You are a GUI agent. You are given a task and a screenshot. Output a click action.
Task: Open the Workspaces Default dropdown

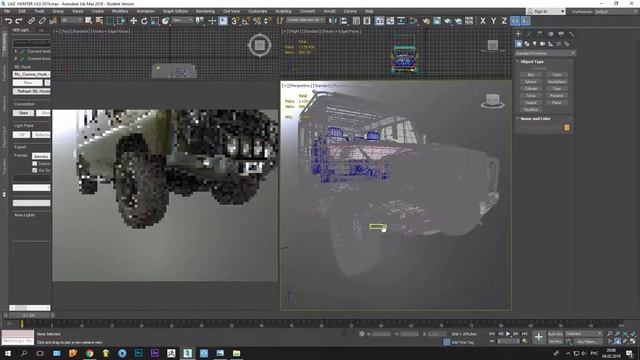pos(616,11)
